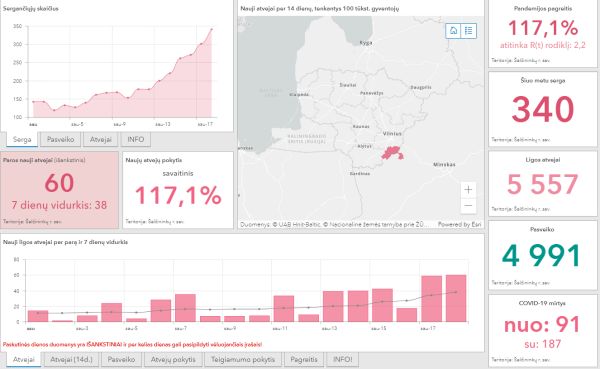
Task: Click the Kaunas label on the map
Action: pos(361,126)
